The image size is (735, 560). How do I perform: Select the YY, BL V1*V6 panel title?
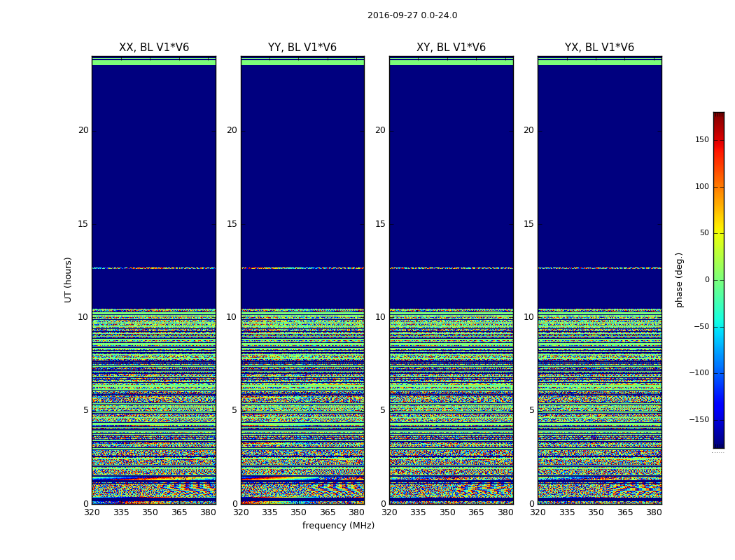coord(302,48)
